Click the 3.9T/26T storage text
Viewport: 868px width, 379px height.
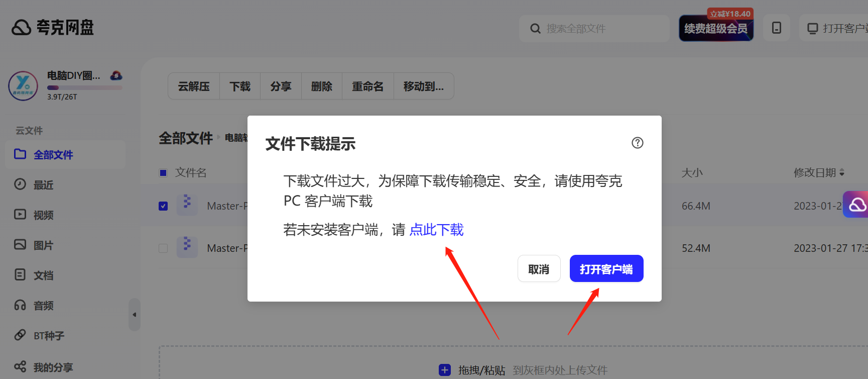62,97
